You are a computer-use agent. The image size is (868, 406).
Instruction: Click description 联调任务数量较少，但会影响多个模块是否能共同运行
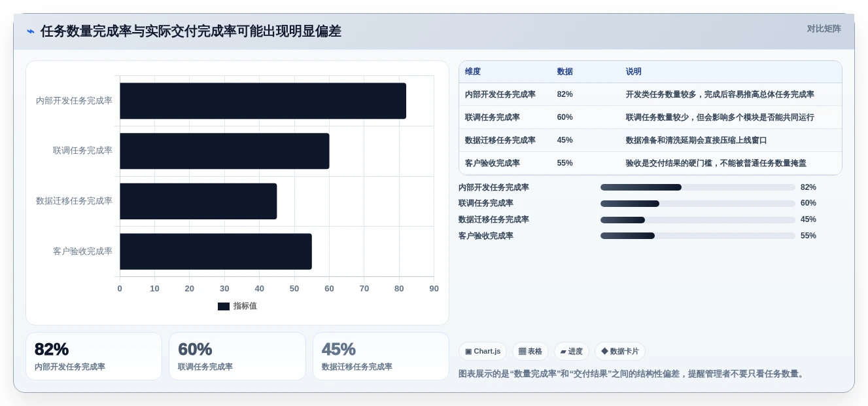click(x=720, y=117)
